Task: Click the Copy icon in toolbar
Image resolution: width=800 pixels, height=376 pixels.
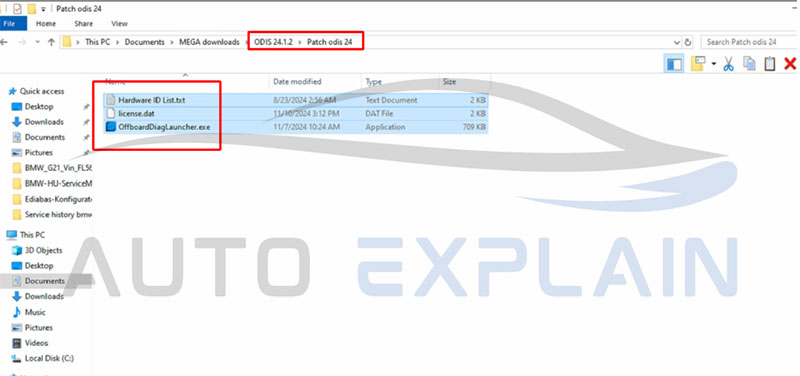Action: click(x=749, y=64)
